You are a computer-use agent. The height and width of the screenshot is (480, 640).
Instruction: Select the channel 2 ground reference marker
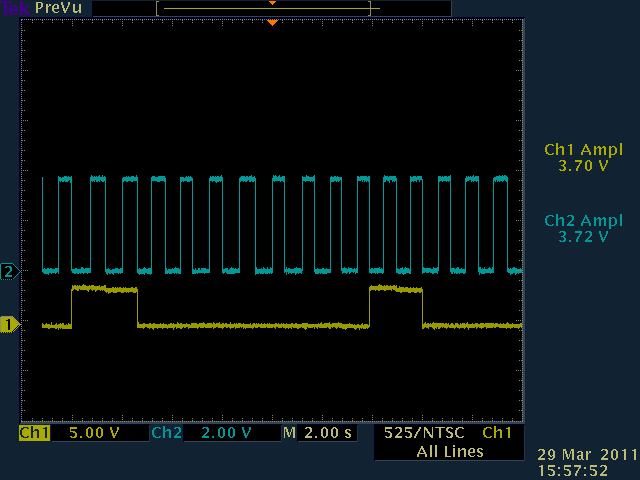[10, 272]
